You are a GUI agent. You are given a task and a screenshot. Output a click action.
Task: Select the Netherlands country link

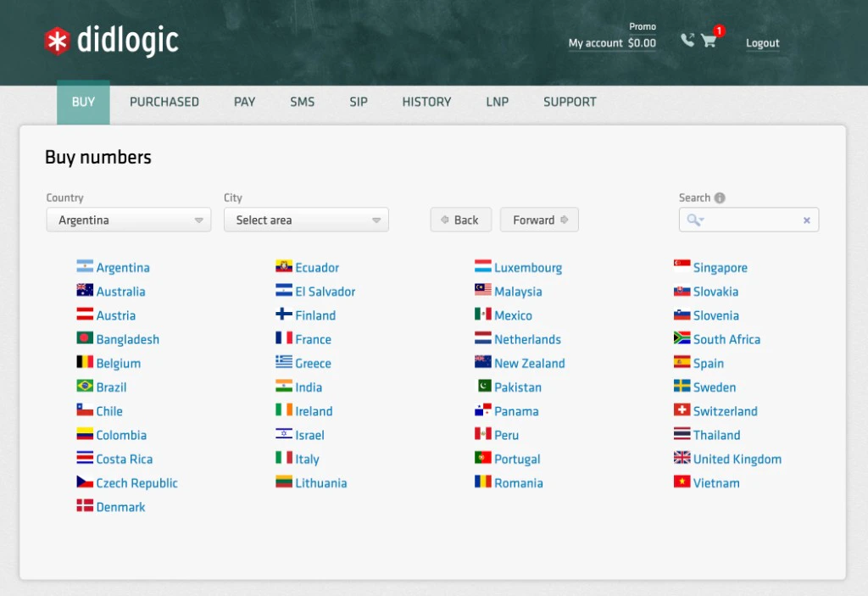pos(527,340)
